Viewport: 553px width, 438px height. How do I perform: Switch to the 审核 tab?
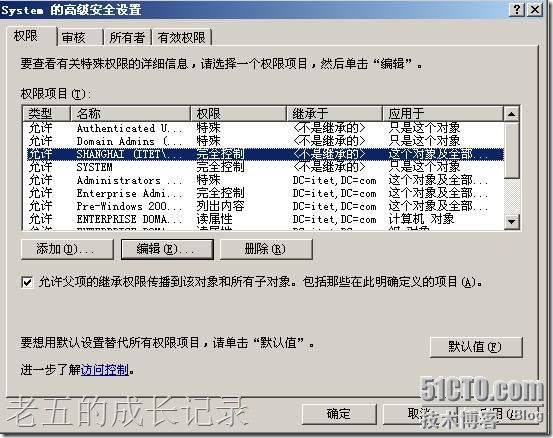tap(79, 37)
